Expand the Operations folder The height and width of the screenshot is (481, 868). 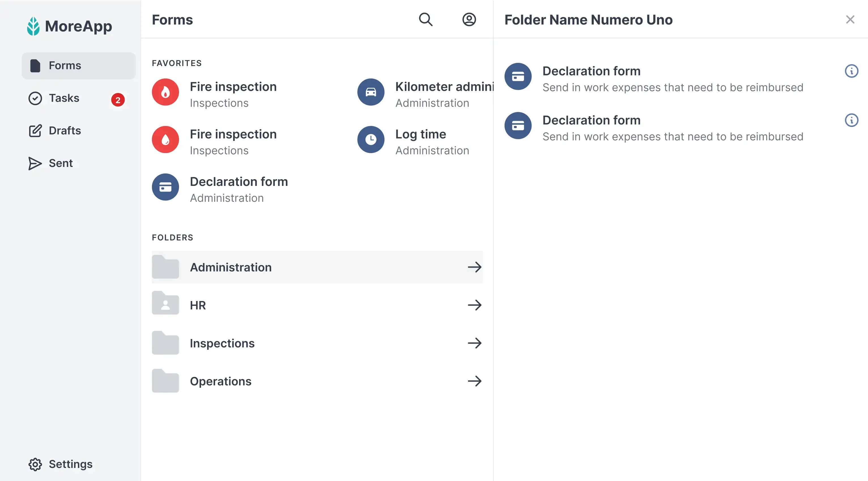click(x=475, y=381)
